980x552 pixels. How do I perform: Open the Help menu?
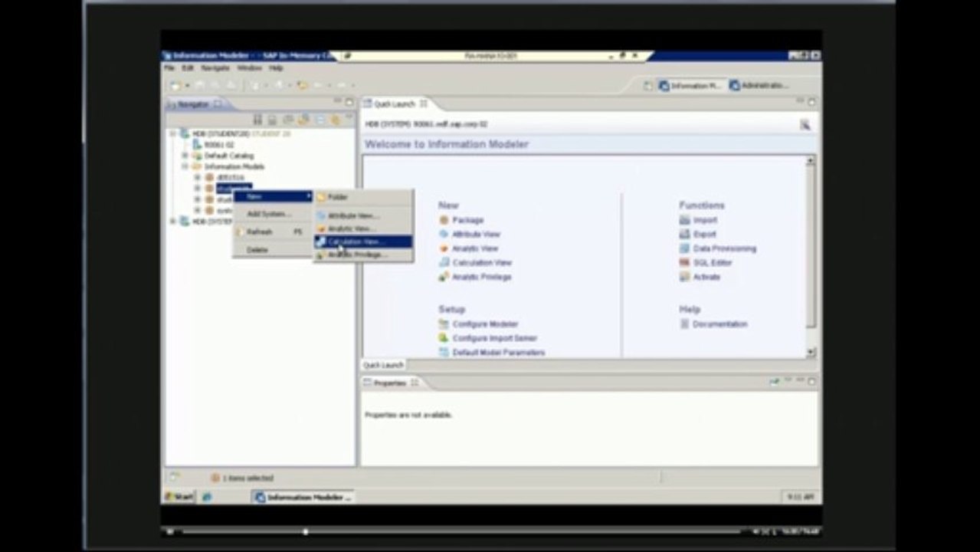pyautogui.click(x=276, y=68)
